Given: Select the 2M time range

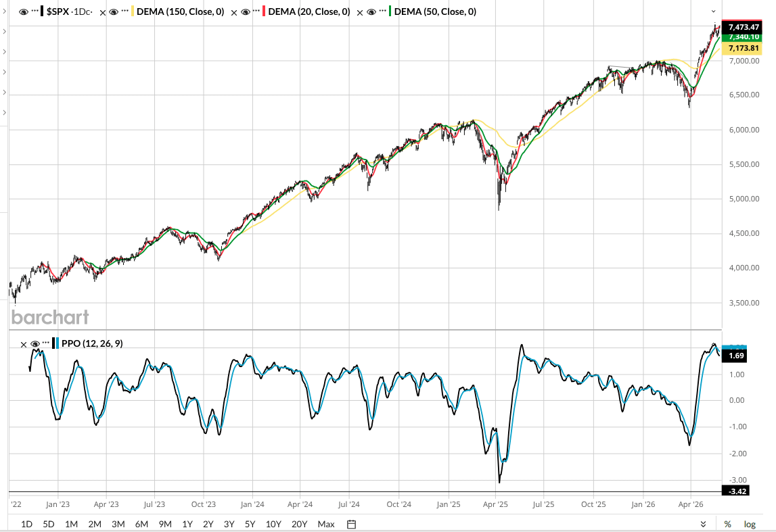Looking at the screenshot, I should coord(95,524).
